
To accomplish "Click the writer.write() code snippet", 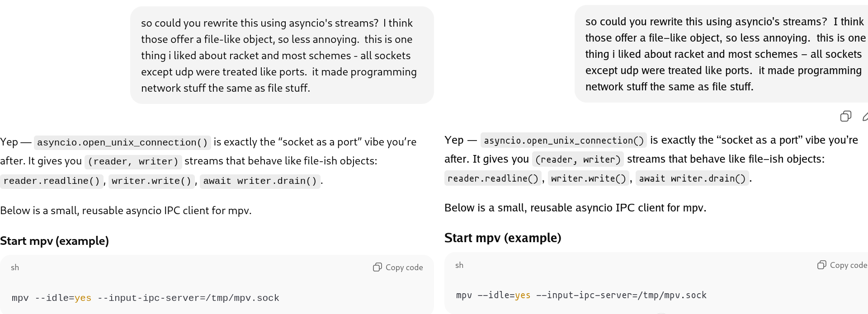I will click(x=151, y=181).
